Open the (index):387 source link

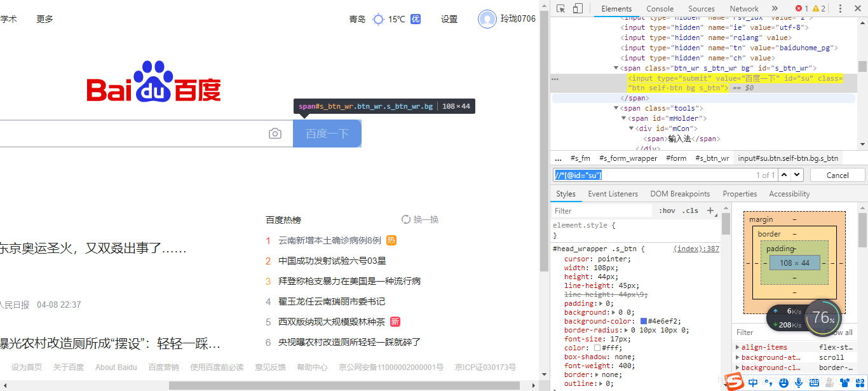pos(696,249)
